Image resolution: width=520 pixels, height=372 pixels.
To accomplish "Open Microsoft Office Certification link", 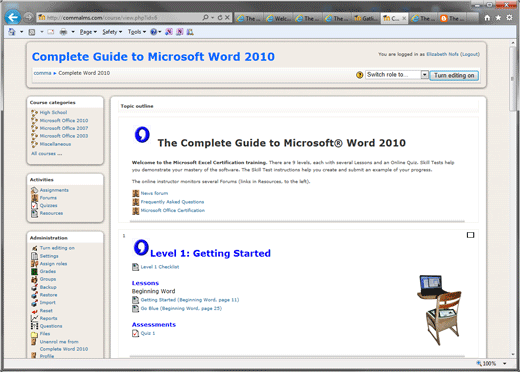I will point(173,210).
